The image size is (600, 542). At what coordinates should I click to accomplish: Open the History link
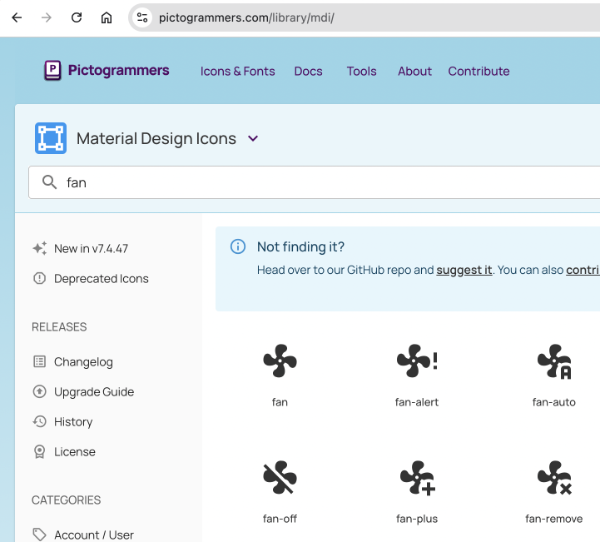pyautogui.click(x=73, y=422)
